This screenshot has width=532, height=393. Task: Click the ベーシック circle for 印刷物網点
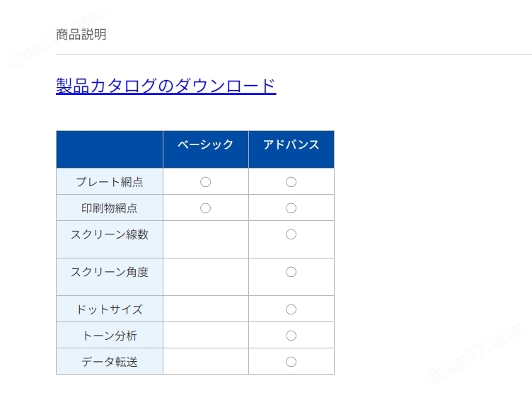[x=206, y=208]
